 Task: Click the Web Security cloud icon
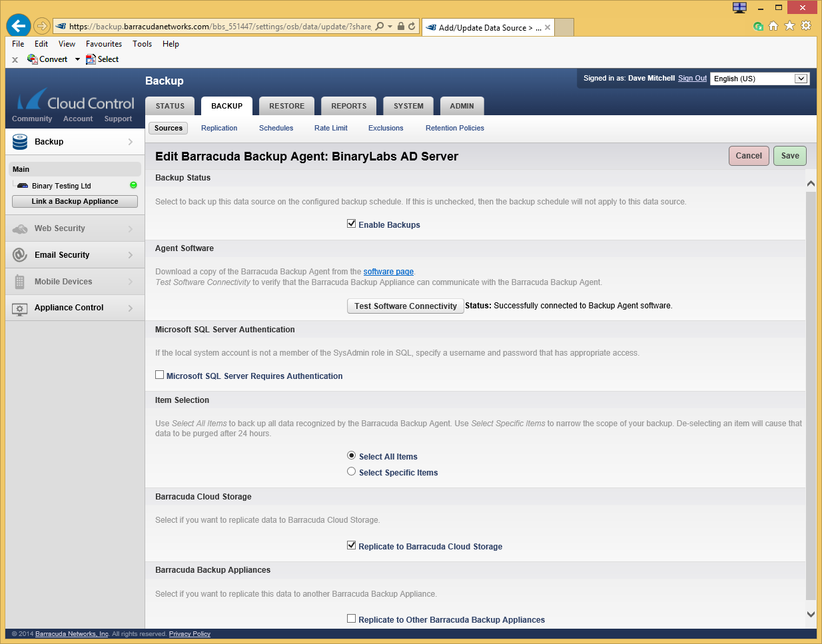[20, 228]
